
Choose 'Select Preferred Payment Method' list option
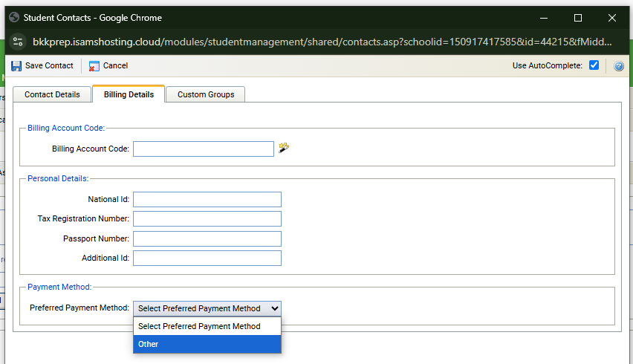pyautogui.click(x=207, y=326)
